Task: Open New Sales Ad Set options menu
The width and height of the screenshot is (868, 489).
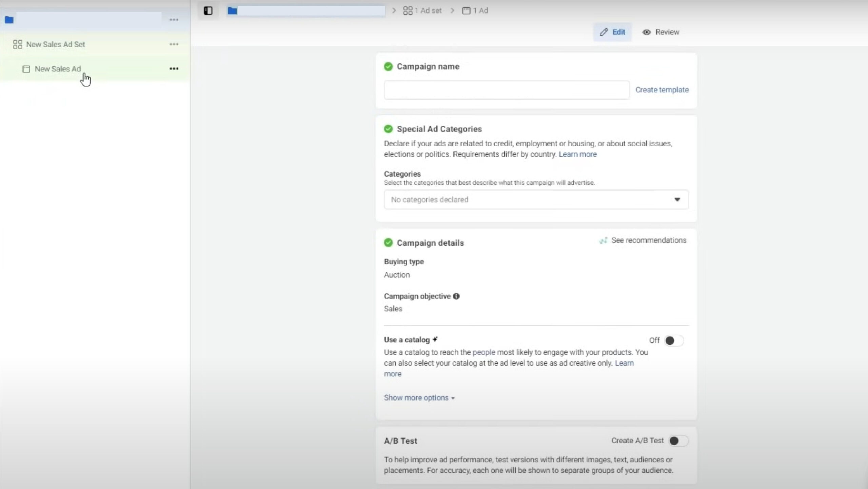Action: (174, 44)
